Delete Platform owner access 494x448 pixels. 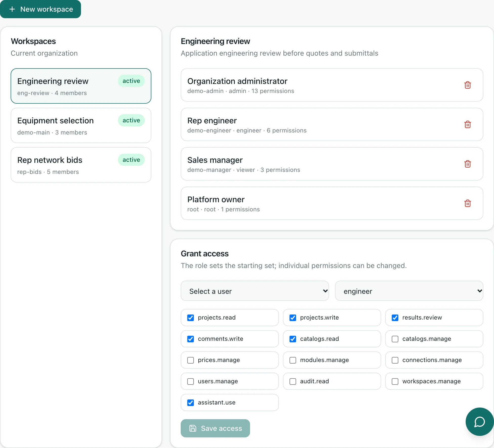467,203
